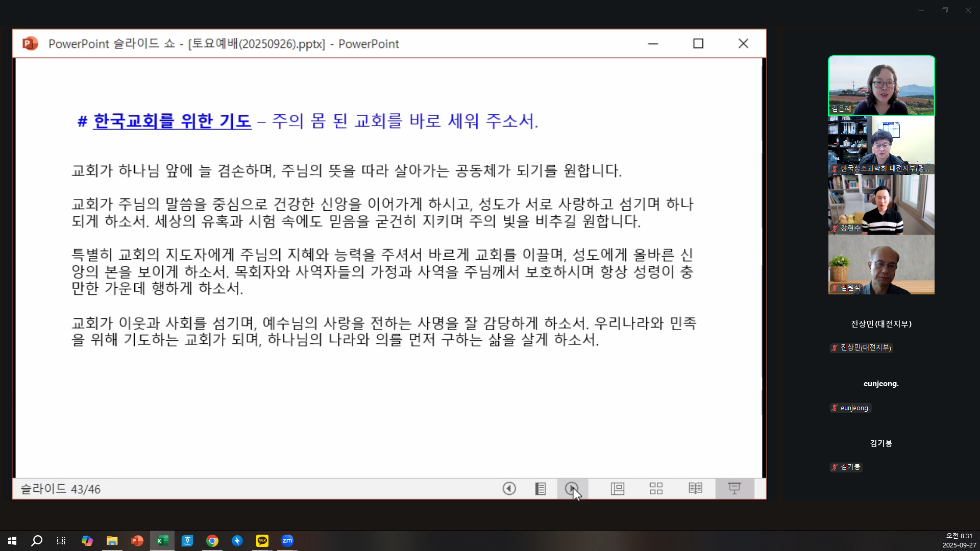Switch to Slide Sorter view
980x551 pixels.
click(656, 489)
